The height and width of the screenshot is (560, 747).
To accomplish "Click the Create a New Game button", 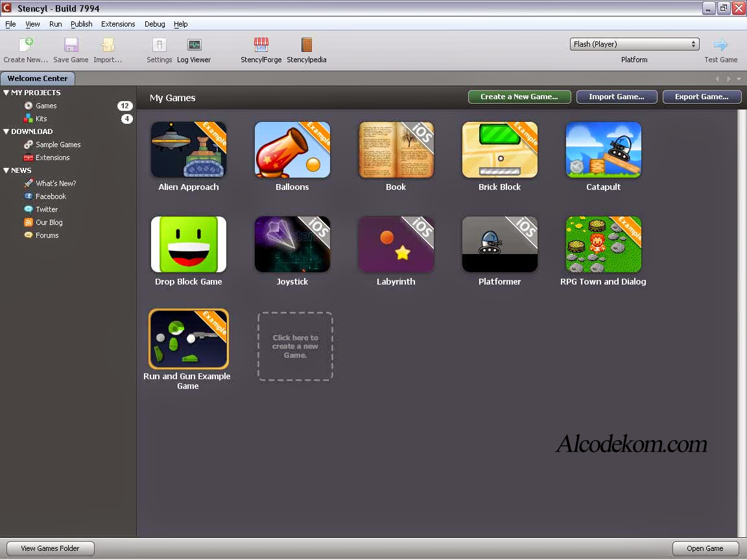I will (519, 97).
